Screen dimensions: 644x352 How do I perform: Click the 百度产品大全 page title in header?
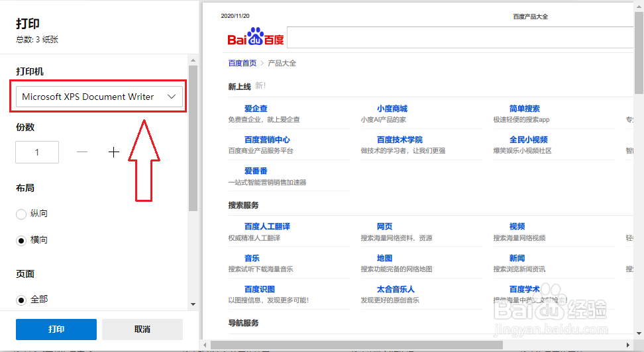(530, 17)
